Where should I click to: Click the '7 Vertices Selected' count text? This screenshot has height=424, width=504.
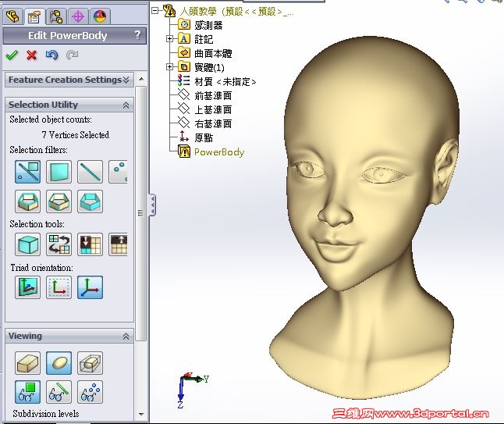(76, 135)
